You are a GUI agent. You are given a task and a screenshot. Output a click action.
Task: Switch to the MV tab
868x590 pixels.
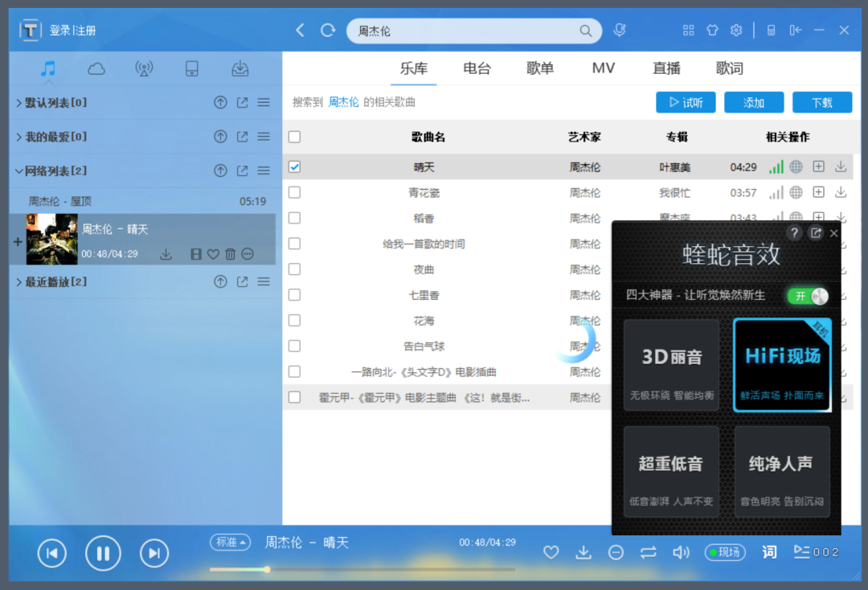pyautogui.click(x=604, y=68)
